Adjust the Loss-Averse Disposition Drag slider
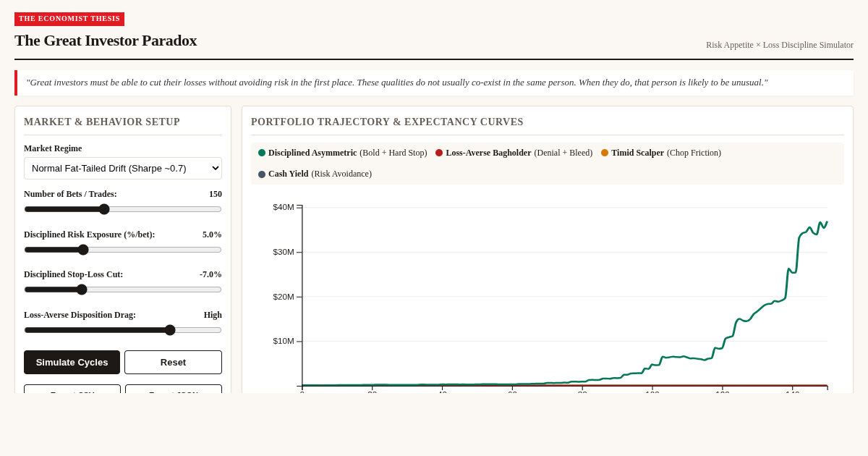868x456 pixels. point(123,330)
